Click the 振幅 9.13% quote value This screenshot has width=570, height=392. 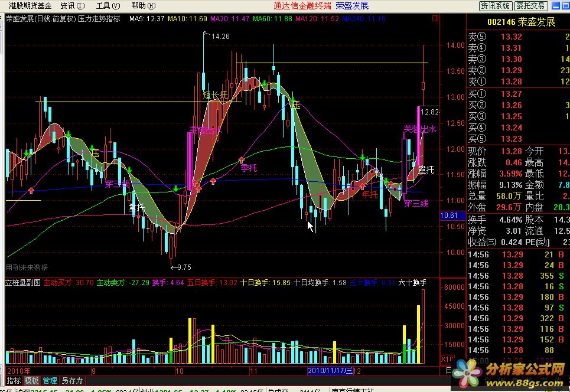(511, 185)
